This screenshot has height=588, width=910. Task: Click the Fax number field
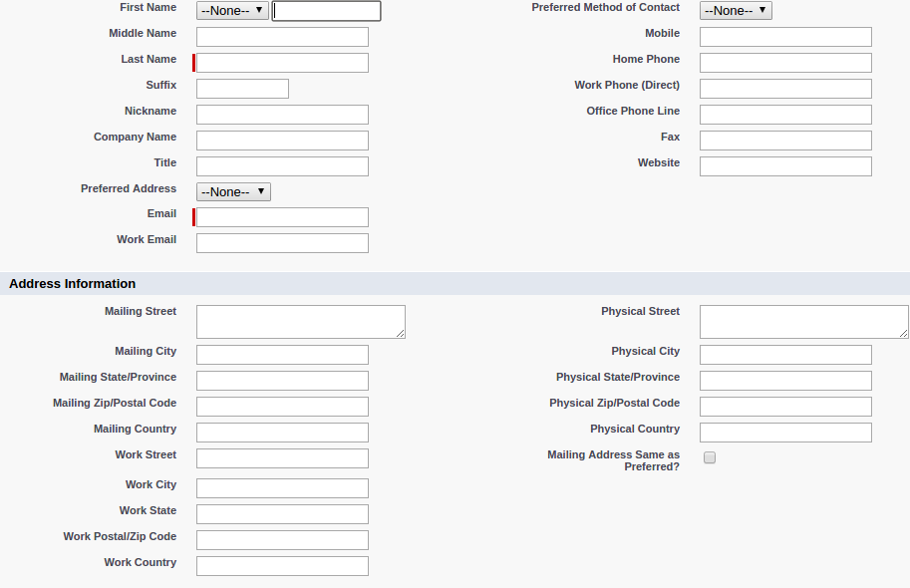coord(785,141)
